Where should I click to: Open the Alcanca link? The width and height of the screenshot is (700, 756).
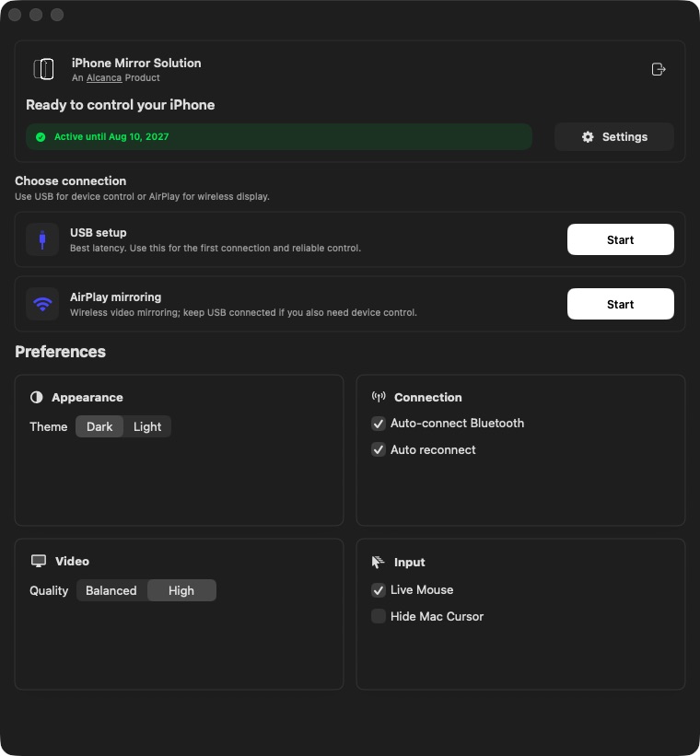[x=104, y=78]
